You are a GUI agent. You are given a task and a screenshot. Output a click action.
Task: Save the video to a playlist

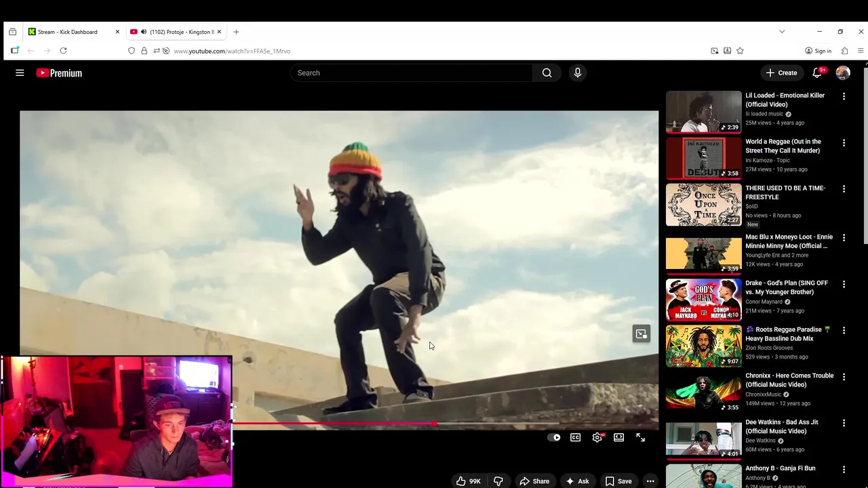click(x=618, y=481)
